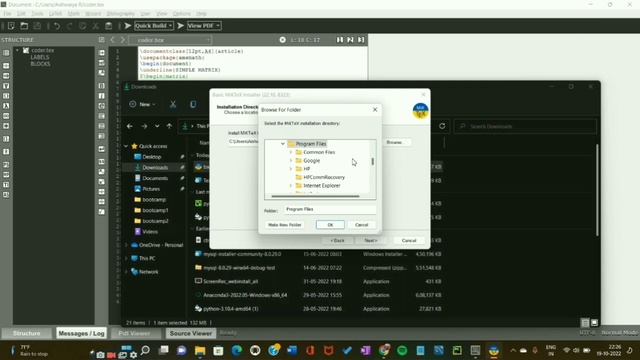Expand the Internet Explorer folder node
Viewport: 640px width, 360px height.
point(291,185)
